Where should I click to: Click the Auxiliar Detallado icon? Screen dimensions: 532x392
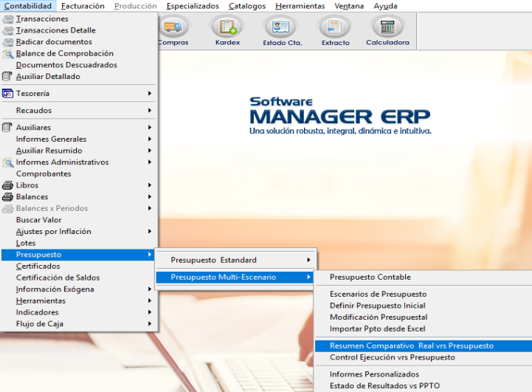7,77
